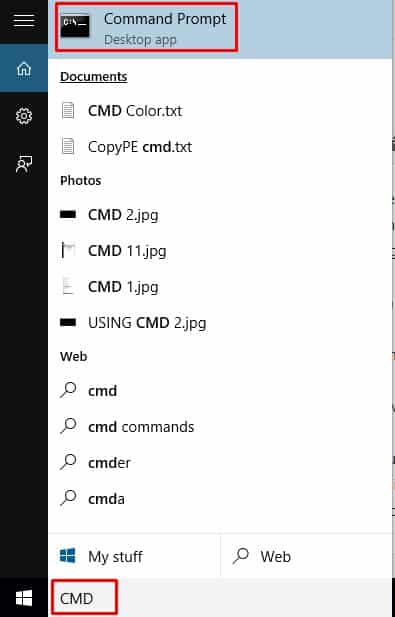This screenshot has height=617, width=395.
Task: Open the CMD 11.jpg photo
Action: click(220, 251)
